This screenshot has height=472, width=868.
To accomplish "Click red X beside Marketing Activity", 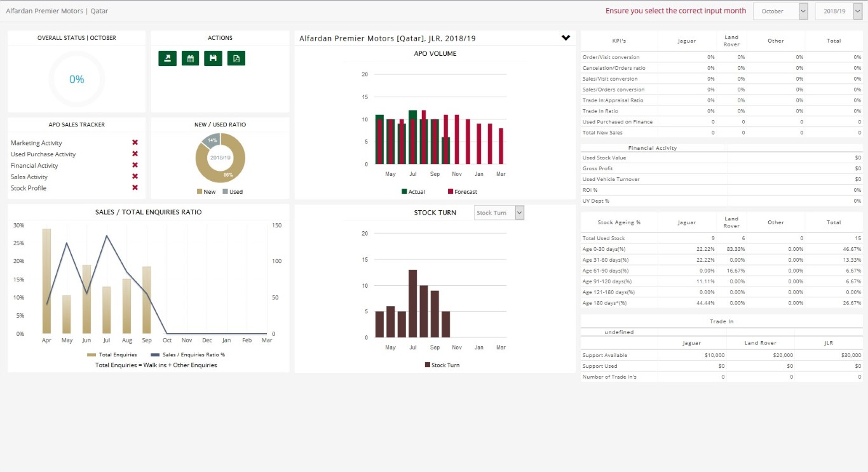I will click(x=135, y=143).
